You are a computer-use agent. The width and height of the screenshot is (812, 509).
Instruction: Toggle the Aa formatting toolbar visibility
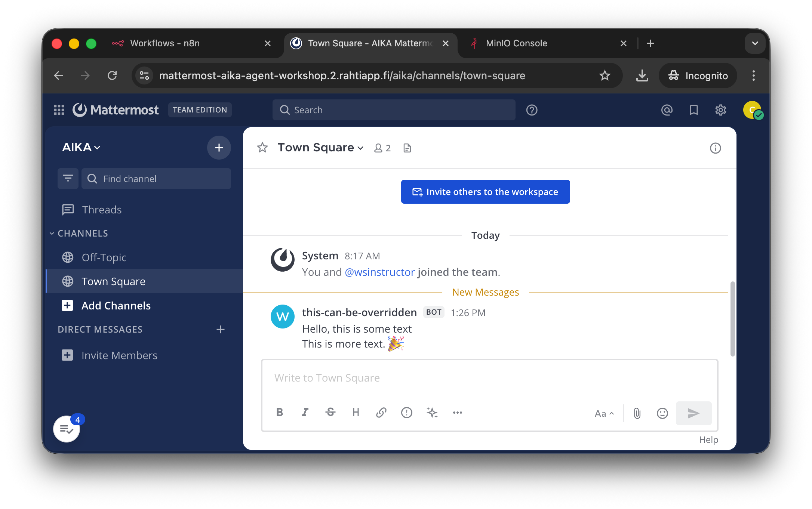tap(604, 413)
